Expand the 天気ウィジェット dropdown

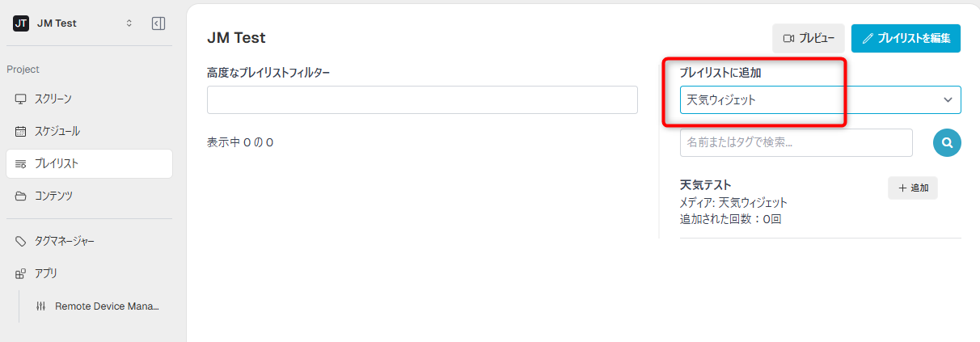point(821,100)
